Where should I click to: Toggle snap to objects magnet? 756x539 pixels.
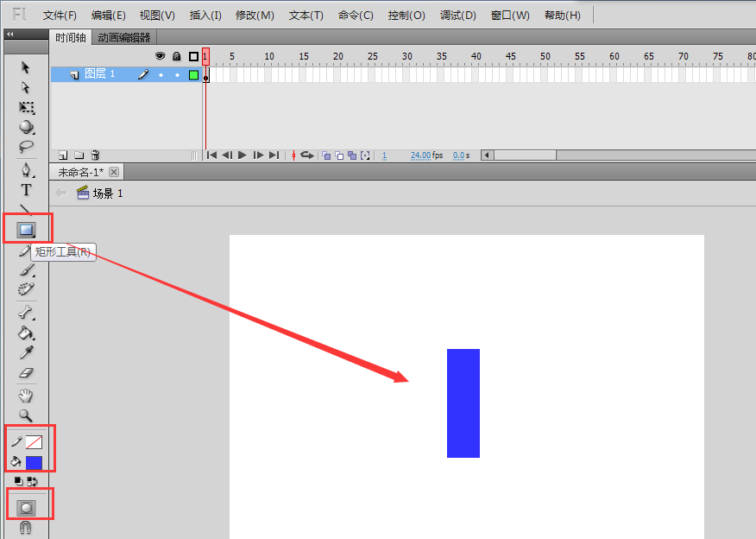(26, 528)
